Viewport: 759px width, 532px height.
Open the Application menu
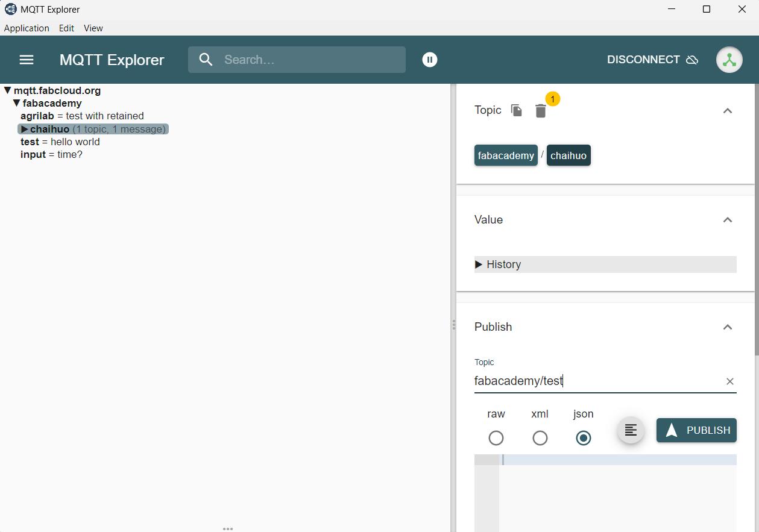pyautogui.click(x=27, y=28)
